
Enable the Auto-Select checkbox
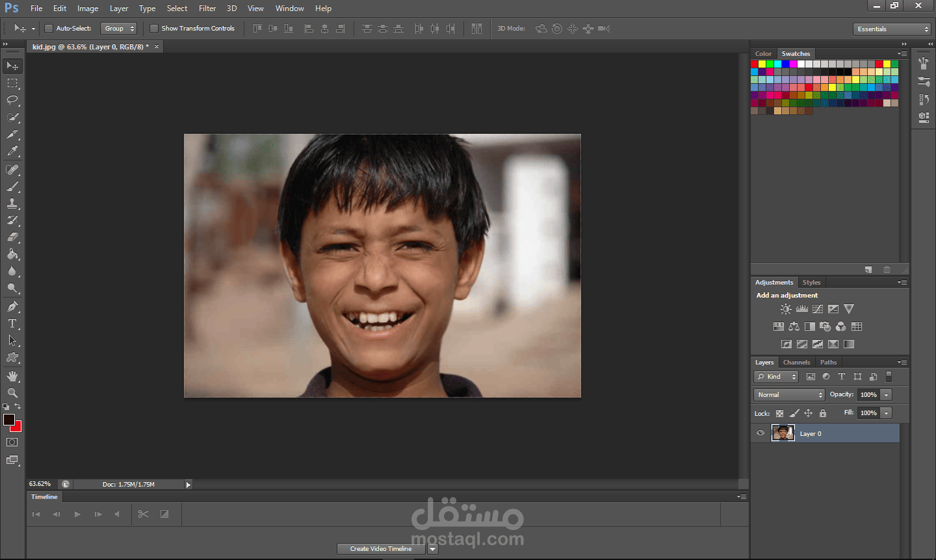pyautogui.click(x=48, y=29)
